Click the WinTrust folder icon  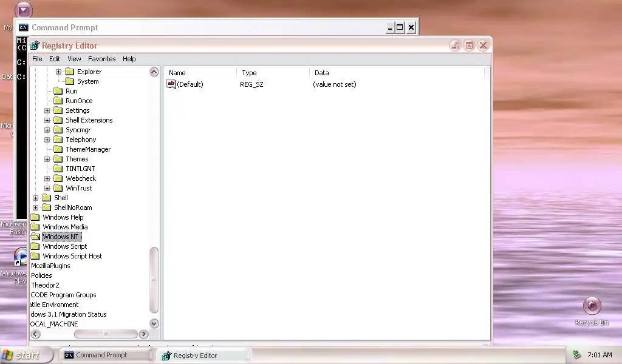[x=58, y=188]
